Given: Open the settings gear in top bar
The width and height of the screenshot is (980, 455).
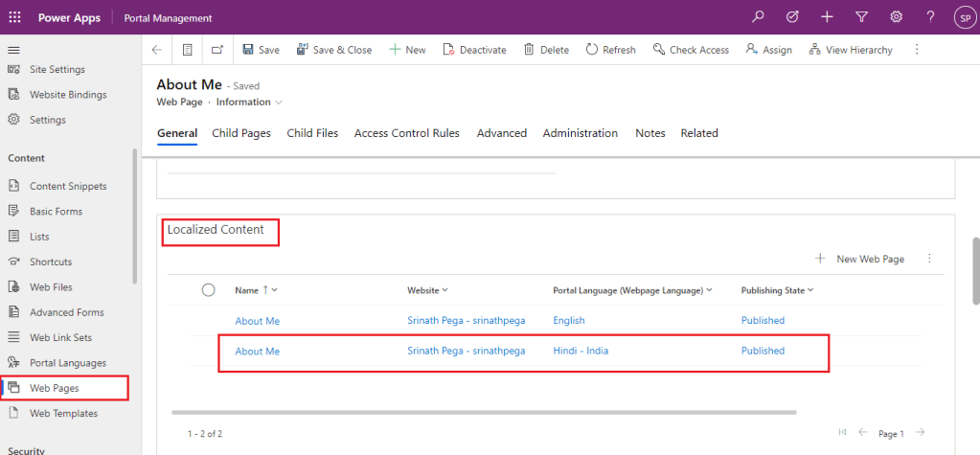Looking at the screenshot, I should [896, 17].
